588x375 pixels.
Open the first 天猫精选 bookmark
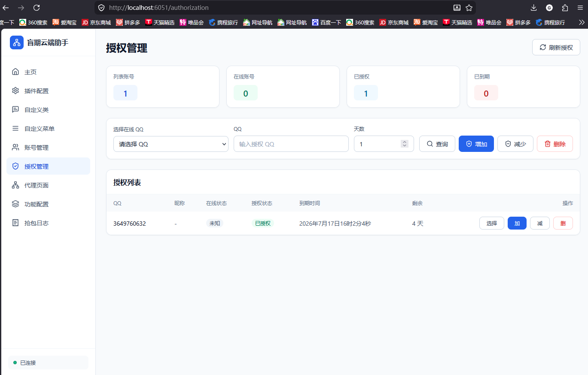coord(160,22)
